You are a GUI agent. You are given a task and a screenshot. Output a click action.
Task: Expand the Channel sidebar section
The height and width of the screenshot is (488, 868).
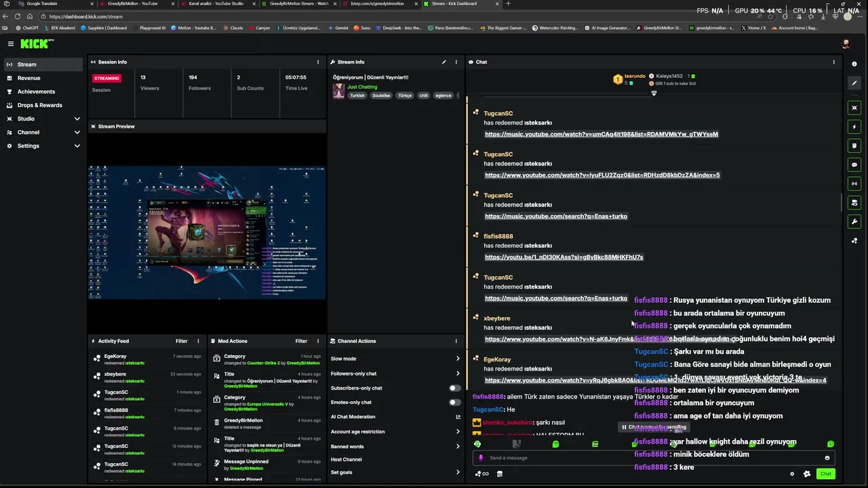(x=77, y=132)
